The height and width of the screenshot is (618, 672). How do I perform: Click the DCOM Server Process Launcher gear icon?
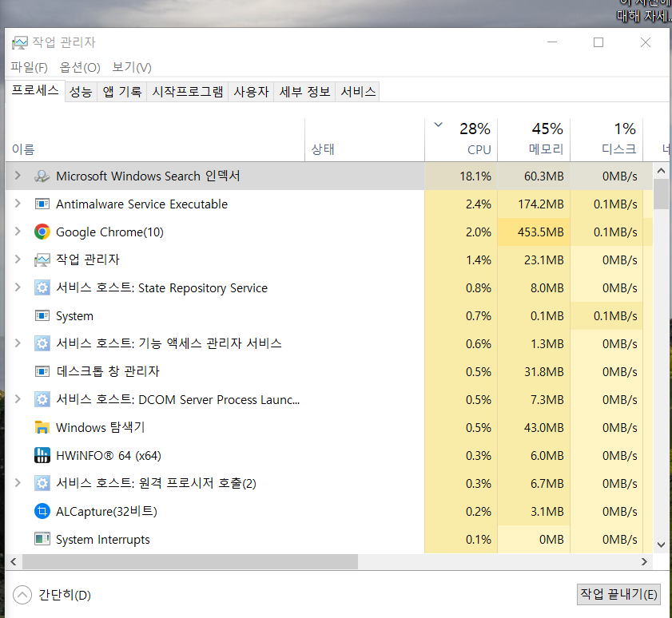(x=42, y=399)
